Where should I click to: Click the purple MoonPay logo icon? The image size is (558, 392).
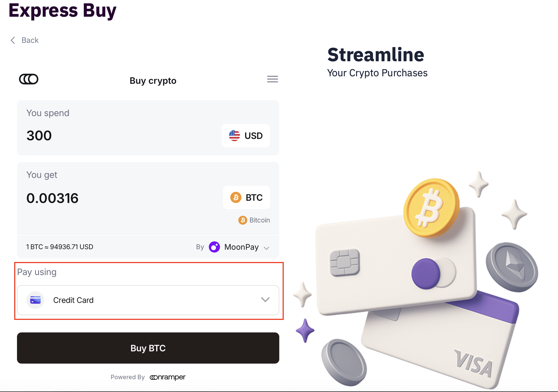coord(214,247)
